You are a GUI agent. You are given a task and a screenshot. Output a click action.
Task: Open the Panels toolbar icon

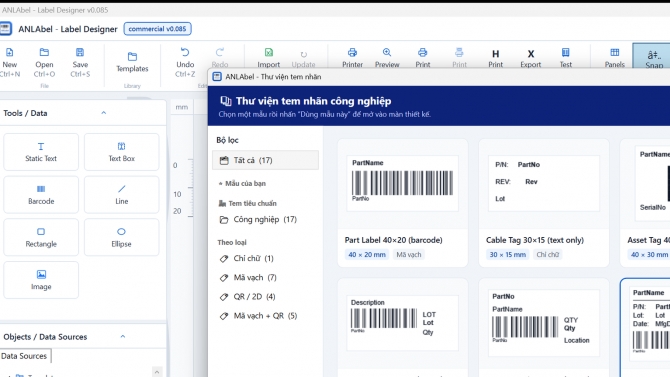pyautogui.click(x=614, y=52)
